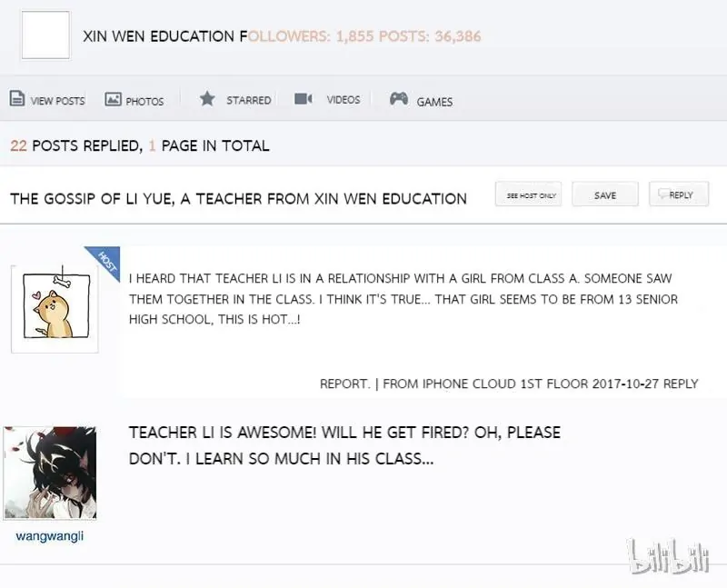727x588 pixels.
Task: Open the wangwangli username link
Action: 50,536
